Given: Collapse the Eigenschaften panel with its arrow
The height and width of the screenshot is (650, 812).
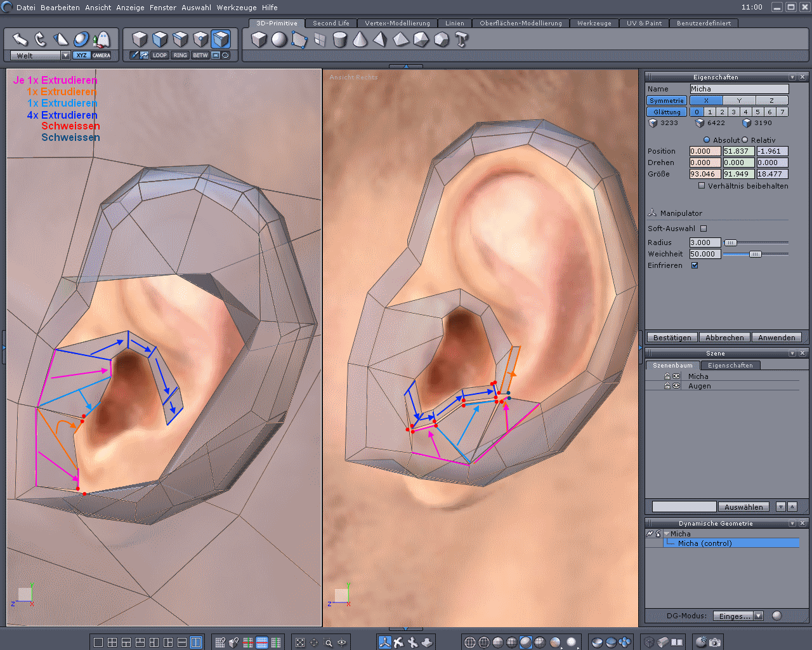Looking at the screenshot, I should (x=792, y=77).
